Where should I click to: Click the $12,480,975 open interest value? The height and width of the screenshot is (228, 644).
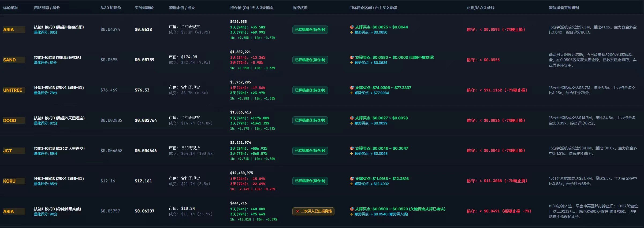(x=241, y=173)
